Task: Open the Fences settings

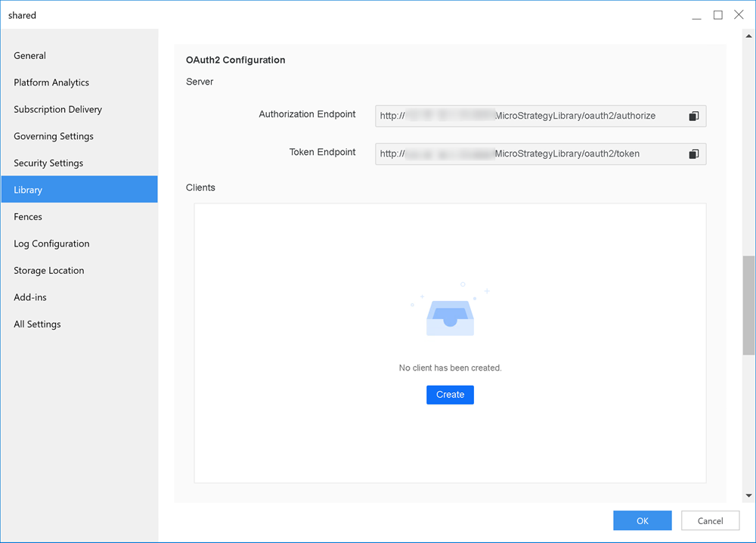Action: (28, 217)
